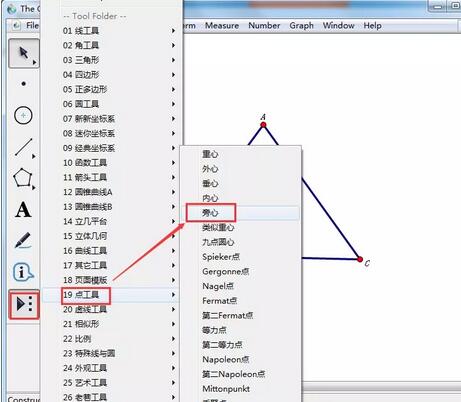Open 17 其它工具 tool folder

tap(112, 265)
